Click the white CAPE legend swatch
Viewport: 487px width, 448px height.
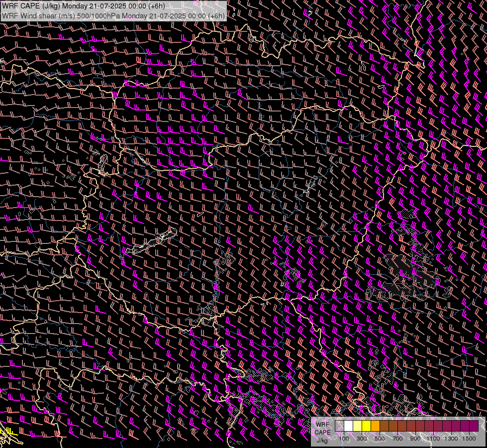(349, 426)
